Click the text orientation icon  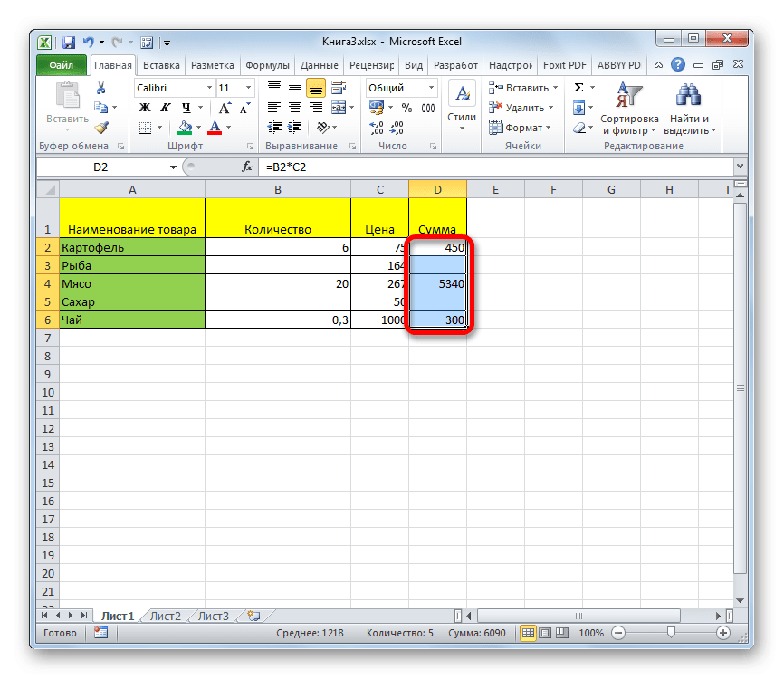(323, 128)
